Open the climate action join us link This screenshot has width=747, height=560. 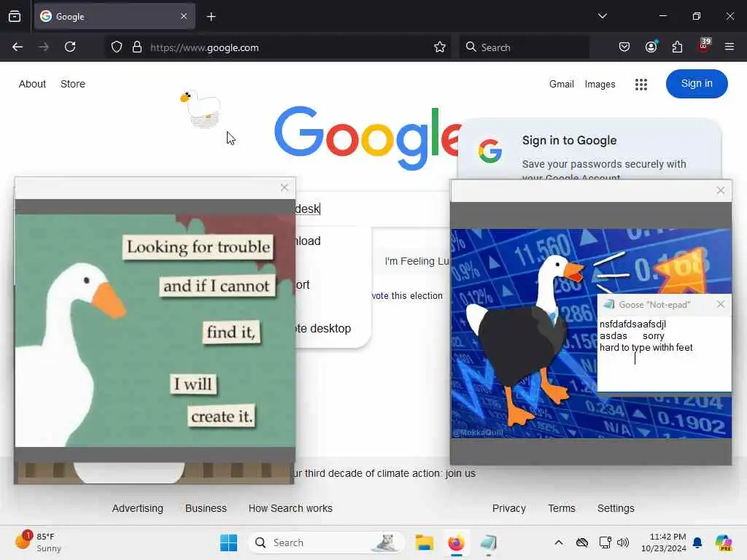[x=385, y=473]
